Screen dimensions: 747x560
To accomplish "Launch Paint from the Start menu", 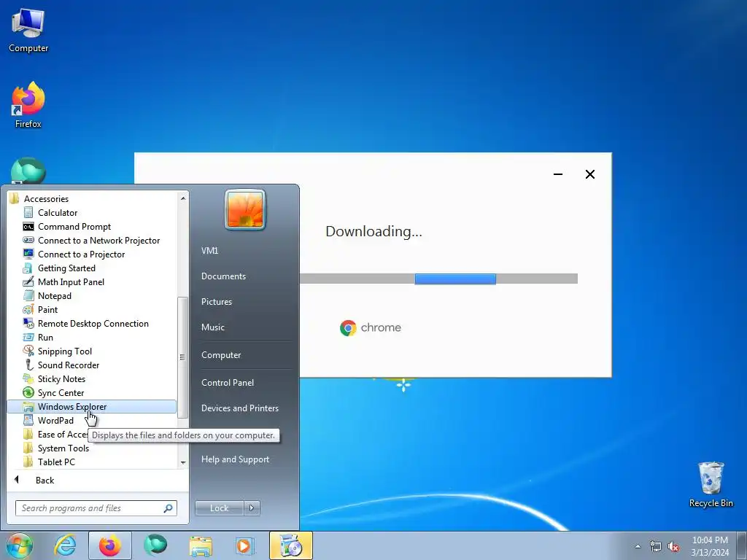I will click(47, 309).
